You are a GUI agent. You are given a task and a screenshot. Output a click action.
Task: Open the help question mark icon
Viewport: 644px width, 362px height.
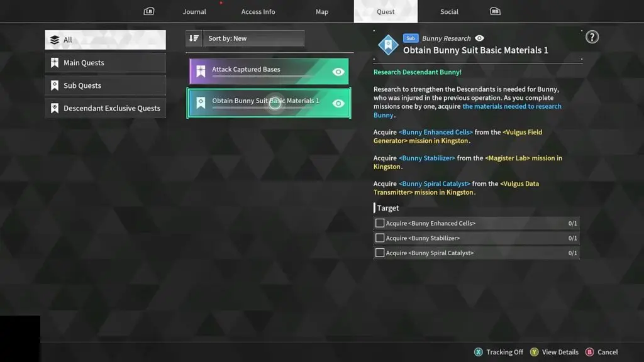592,37
